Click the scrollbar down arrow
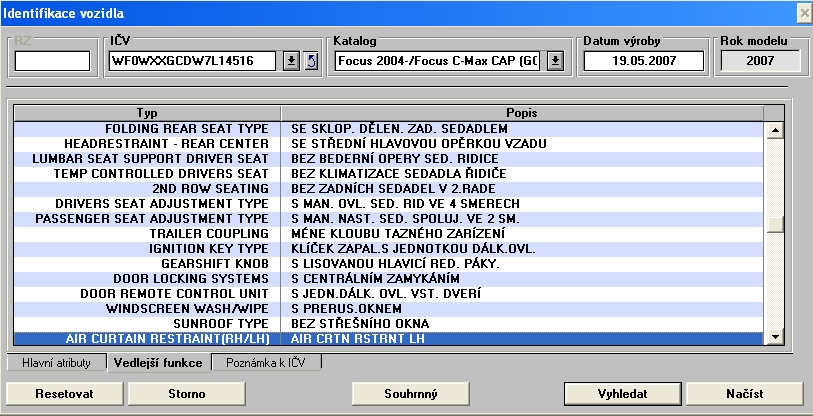Viewport: 813px width, 416px height. (773, 337)
